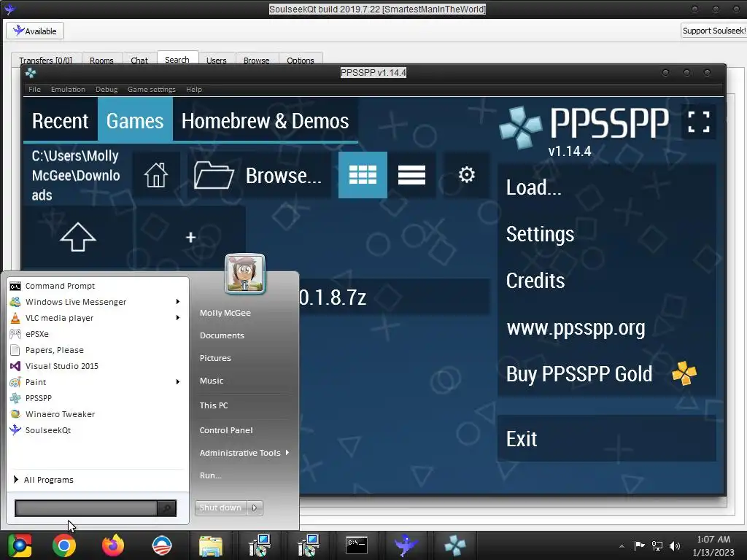Open the Debug menu in PPSSPP
Image resolution: width=747 pixels, height=560 pixels.
click(107, 89)
